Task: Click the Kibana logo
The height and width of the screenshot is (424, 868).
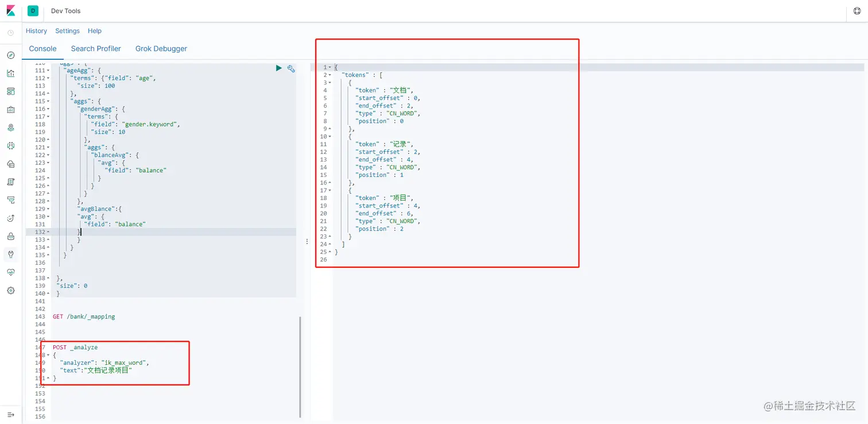Action: pos(11,11)
